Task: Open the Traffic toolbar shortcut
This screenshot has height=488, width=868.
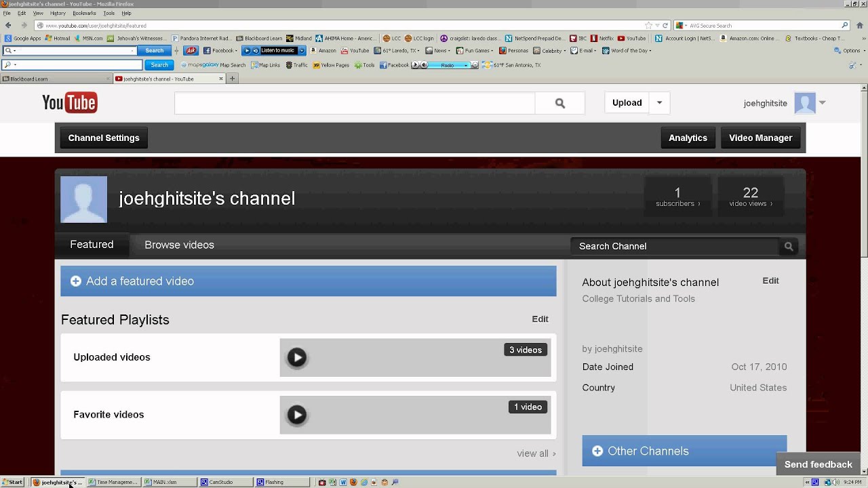Action: click(x=296, y=65)
